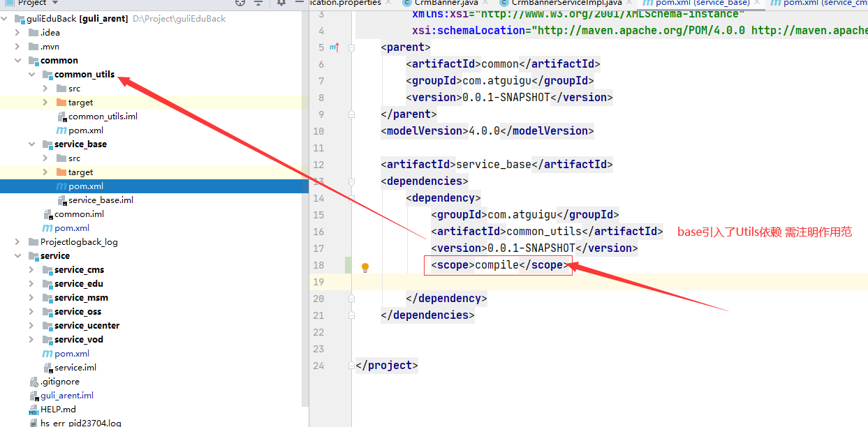The width and height of the screenshot is (868, 427).
Task: Click the Maven icon of service pom.xml
Action: [x=47, y=354]
